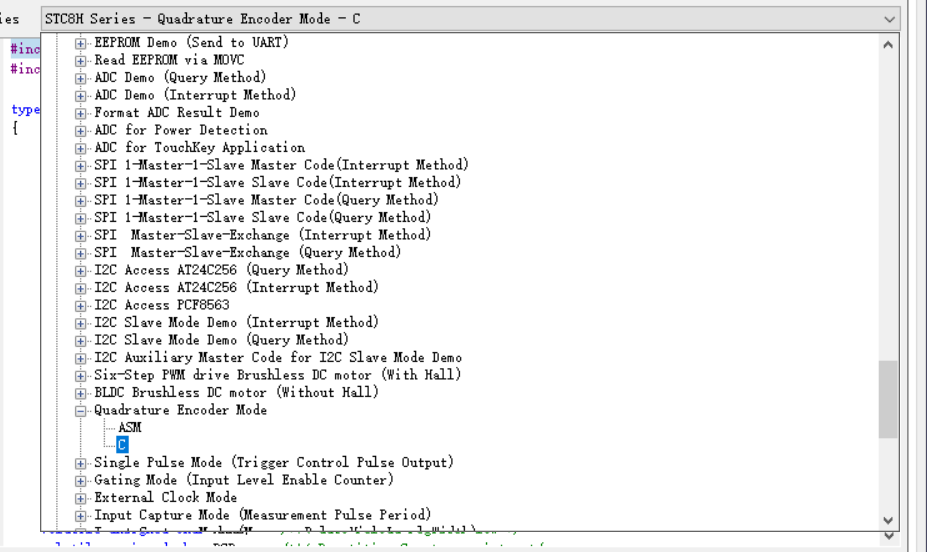927x552 pixels.
Task: Click the tree list scroll-up arrow
Action: [x=888, y=45]
